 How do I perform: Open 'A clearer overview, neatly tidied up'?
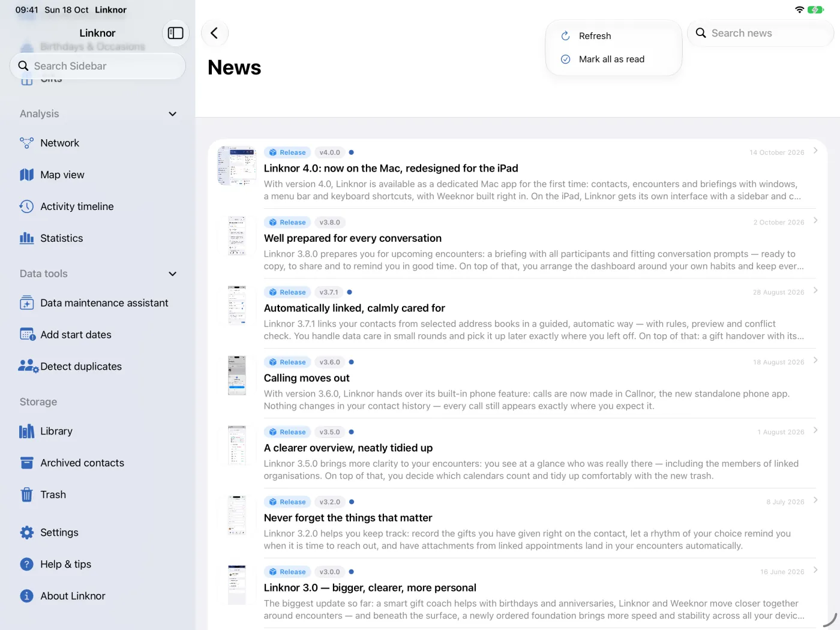click(348, 448)
